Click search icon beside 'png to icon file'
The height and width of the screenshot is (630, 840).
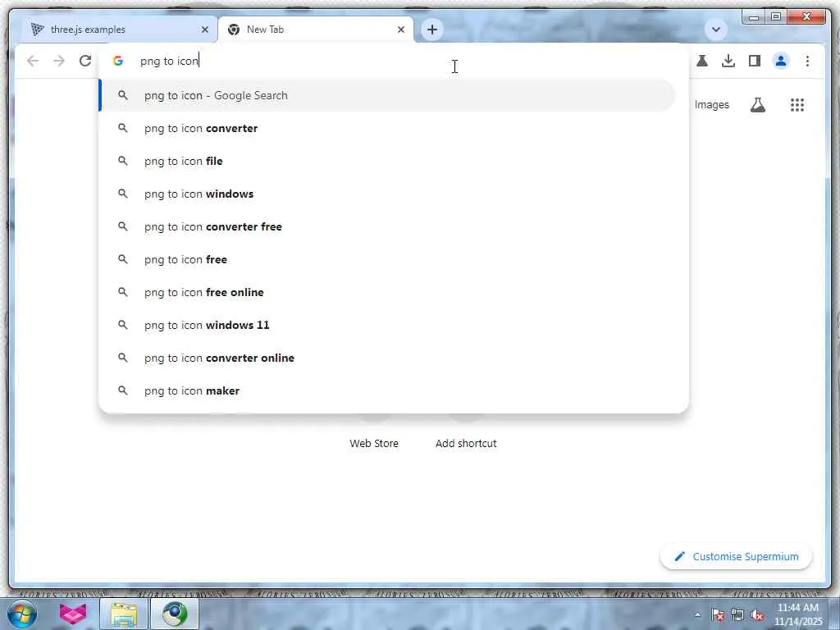pyautogui.click(x=123, y=161)
